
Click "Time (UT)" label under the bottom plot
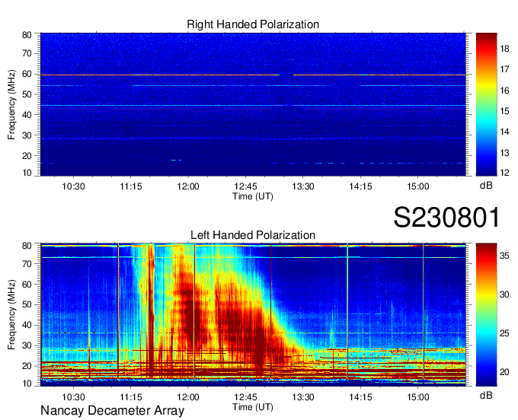coord(253,407)
